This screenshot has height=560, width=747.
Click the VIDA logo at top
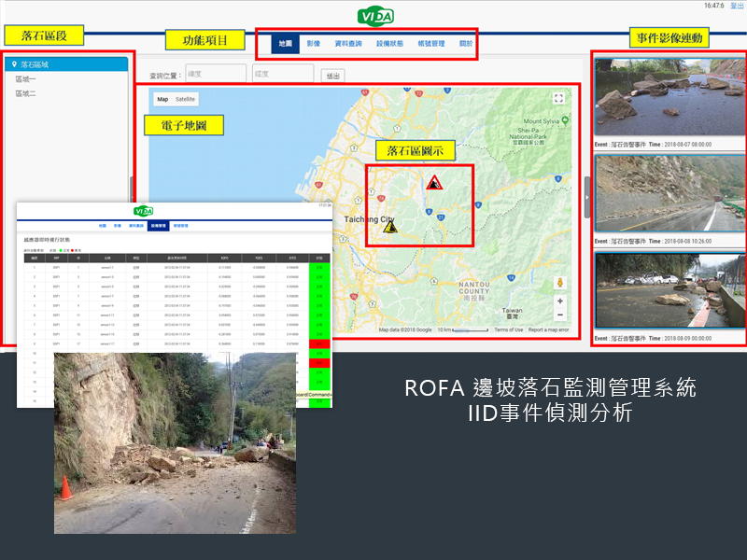(375, 17)
